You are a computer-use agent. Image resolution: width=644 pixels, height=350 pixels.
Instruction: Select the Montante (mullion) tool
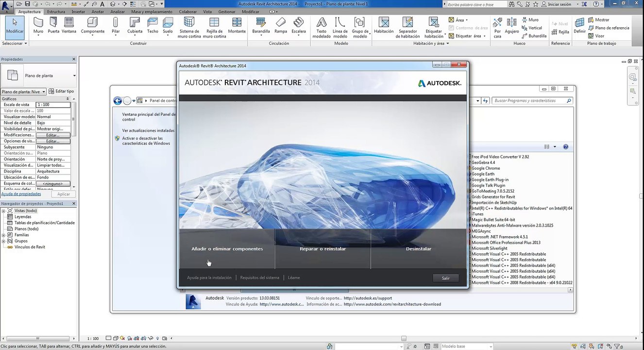coord(237,26)
